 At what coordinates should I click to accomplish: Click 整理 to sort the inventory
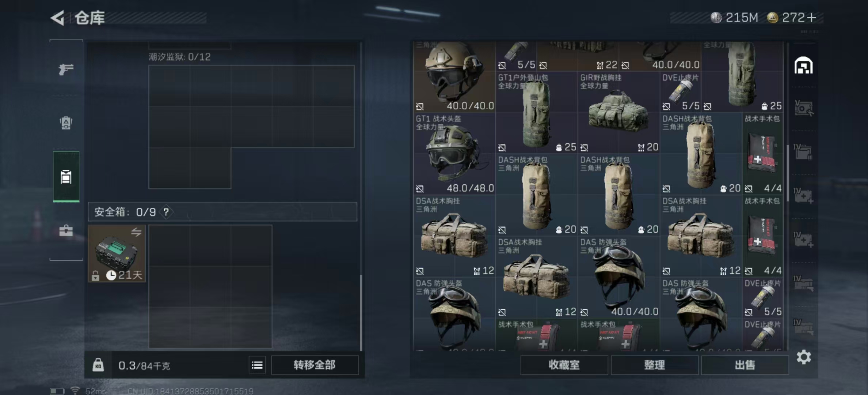[655, 365]
